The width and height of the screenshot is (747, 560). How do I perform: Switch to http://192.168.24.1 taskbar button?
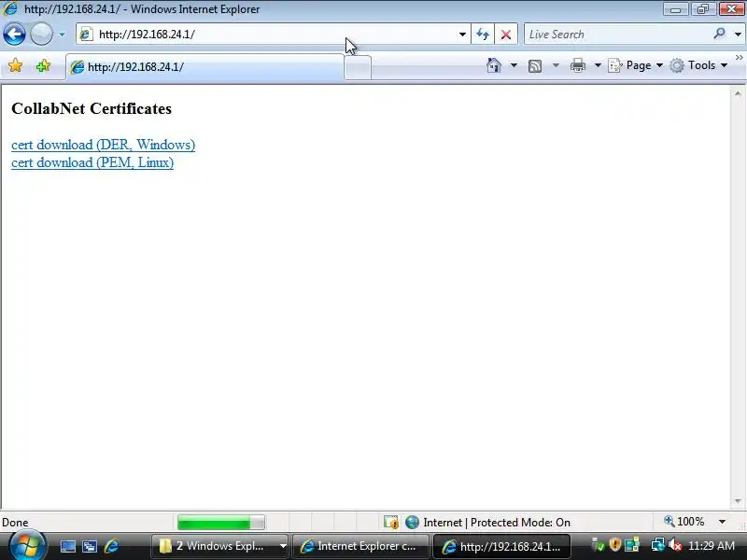[x=501, y=546]
